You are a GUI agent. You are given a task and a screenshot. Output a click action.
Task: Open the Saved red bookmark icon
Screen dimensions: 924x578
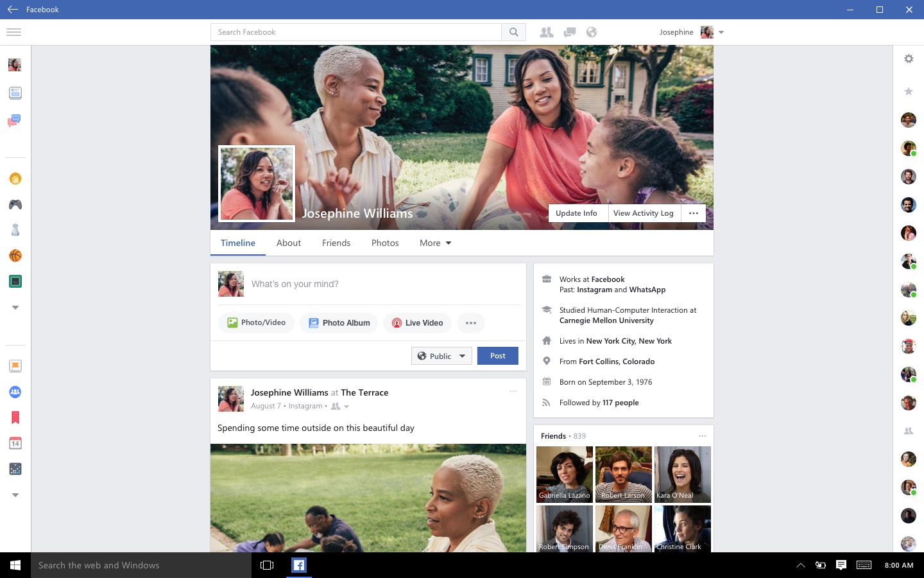tap(15, 417)
